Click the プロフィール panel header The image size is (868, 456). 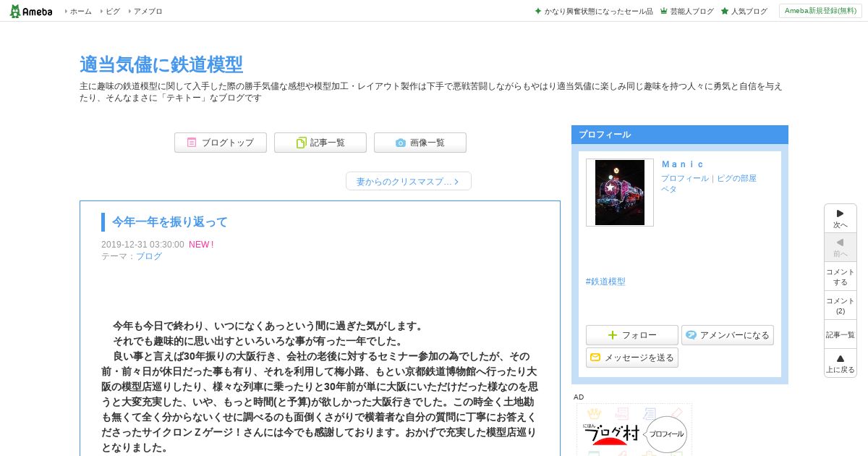click(680, 135)
